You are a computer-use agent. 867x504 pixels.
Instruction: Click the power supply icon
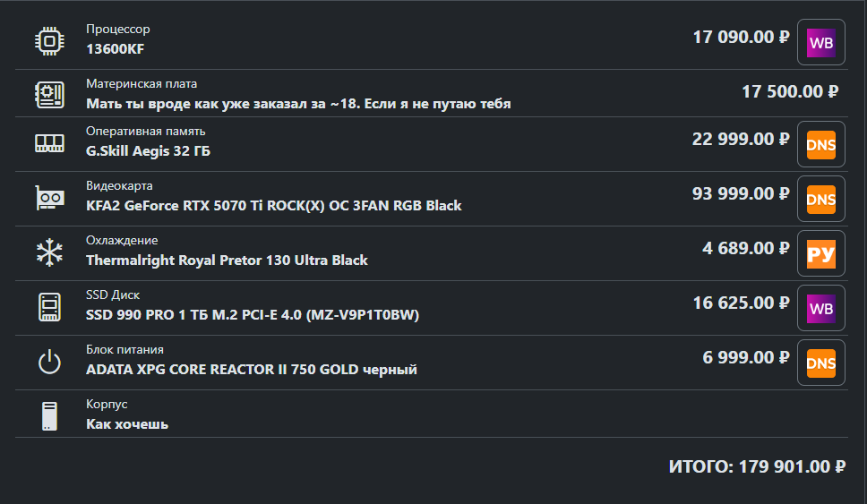point(49,363)
